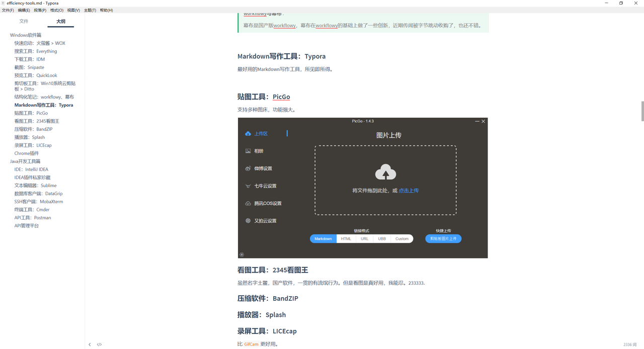Click 剪贴板图片上传 button in PicGo

point(443,239)
